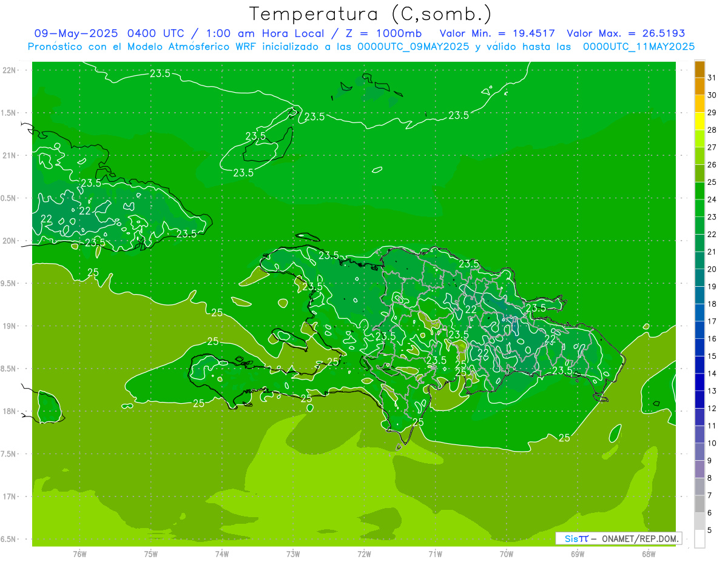Click the orange swatch between 30 and 31
Image resolution: width=728 pixels, height=562 pixels.
tap(699, 87)
